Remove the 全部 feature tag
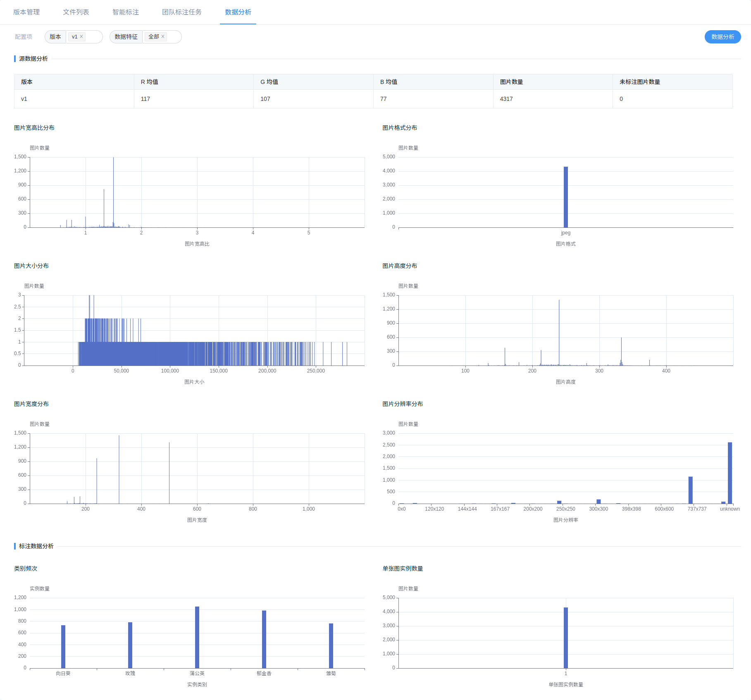Viewport: 751px width, 700px height. (163, 36)
